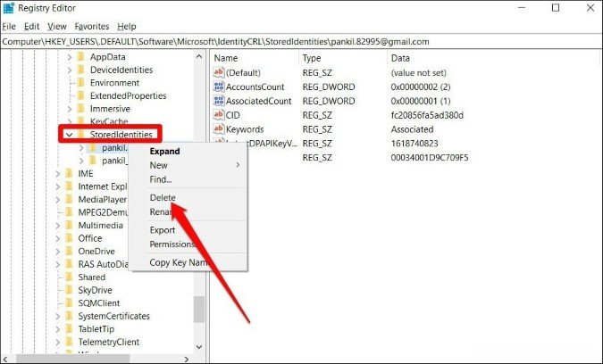This screenshot has width=603, height=364.
Task: Select the AccountsCount value name
Action: (x=255, y=87)
